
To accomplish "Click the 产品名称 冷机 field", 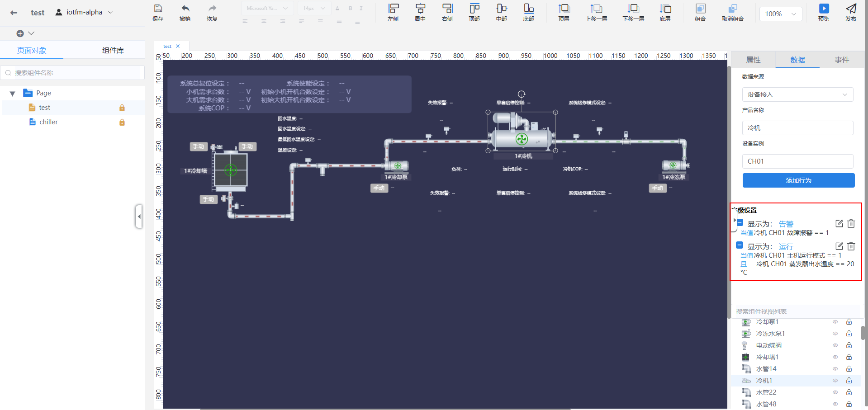I will (797, 128).
